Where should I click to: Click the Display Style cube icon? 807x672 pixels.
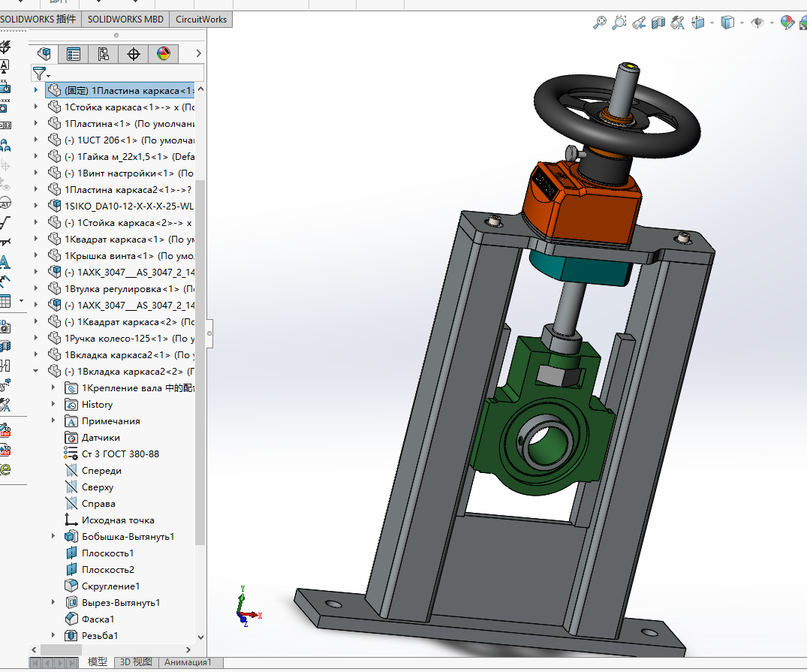click(x=727, y=23)
